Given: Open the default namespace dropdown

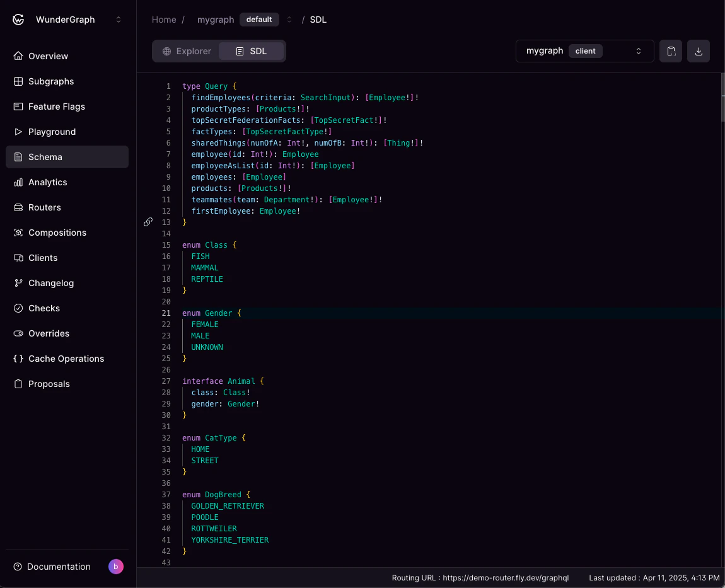Looking at the screenshot, I should tap(259, 20).
